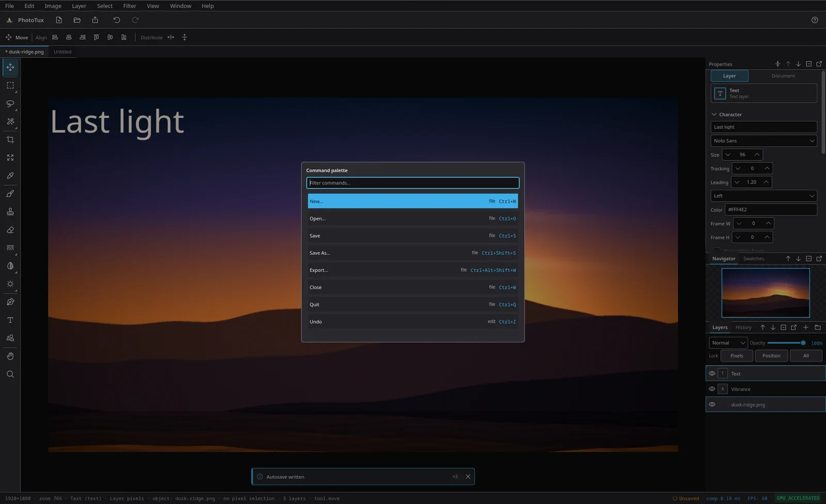Open the Normal blend mode dropdown

click(728, 343)
